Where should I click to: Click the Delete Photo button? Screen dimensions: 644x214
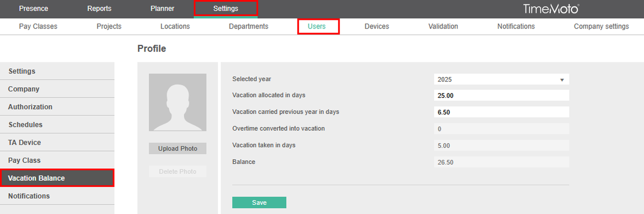point(177,171)
